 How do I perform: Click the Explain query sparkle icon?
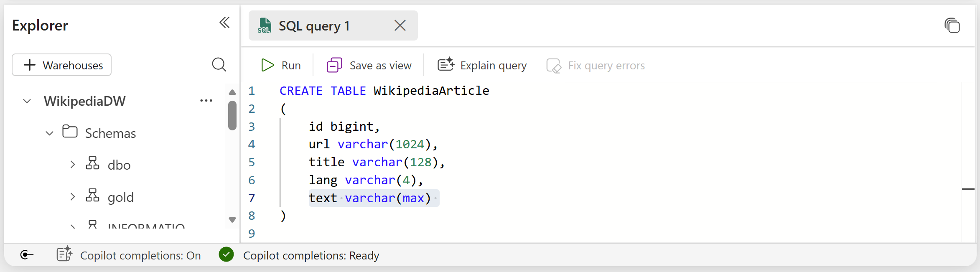(x=445, y=65)
